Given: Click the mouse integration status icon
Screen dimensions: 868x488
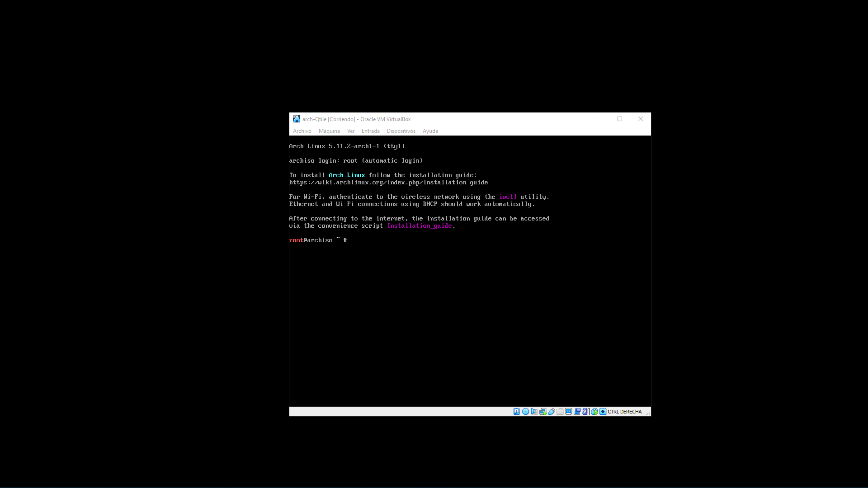Looking at the screenshot, I should [x=594, y=412].
